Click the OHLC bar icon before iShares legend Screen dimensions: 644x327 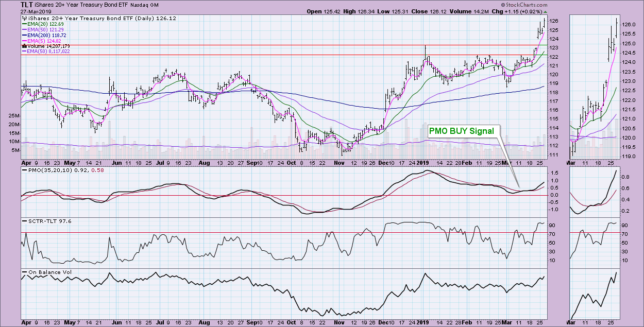(24, 18)
